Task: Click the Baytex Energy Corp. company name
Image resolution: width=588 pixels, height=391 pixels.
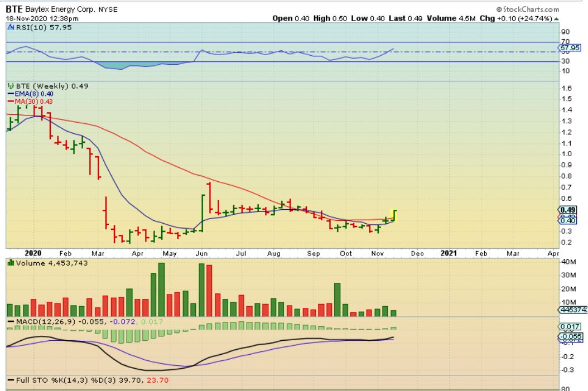Action: (x=60, y=9)
